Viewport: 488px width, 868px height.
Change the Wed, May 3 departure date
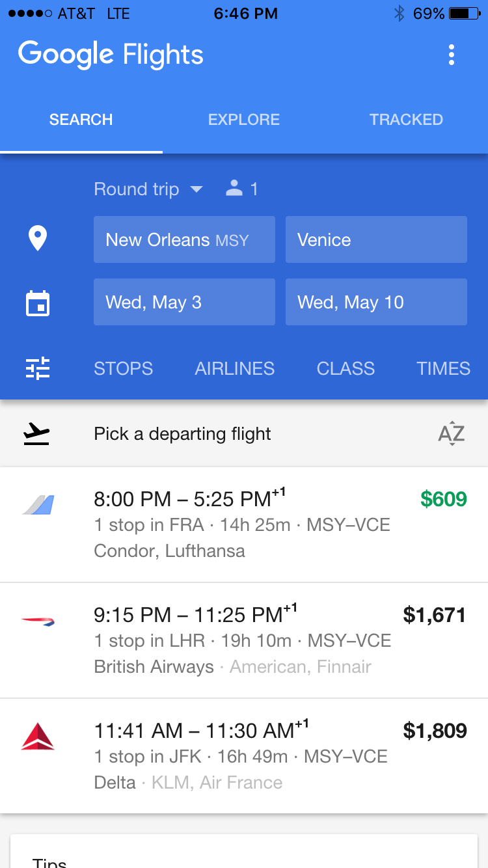[184, 302]
